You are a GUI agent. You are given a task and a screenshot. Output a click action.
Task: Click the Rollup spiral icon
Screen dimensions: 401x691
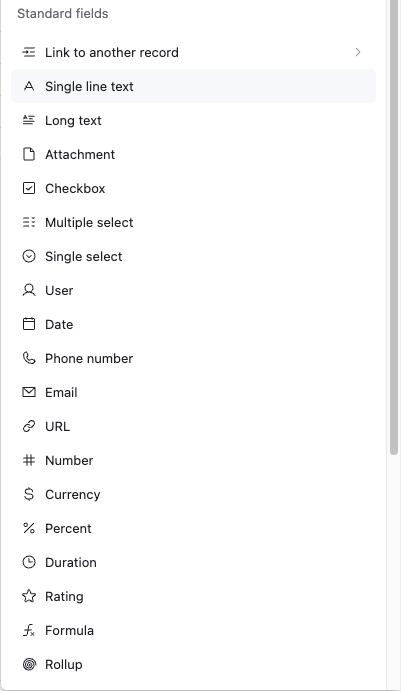[x=29, y=664]
